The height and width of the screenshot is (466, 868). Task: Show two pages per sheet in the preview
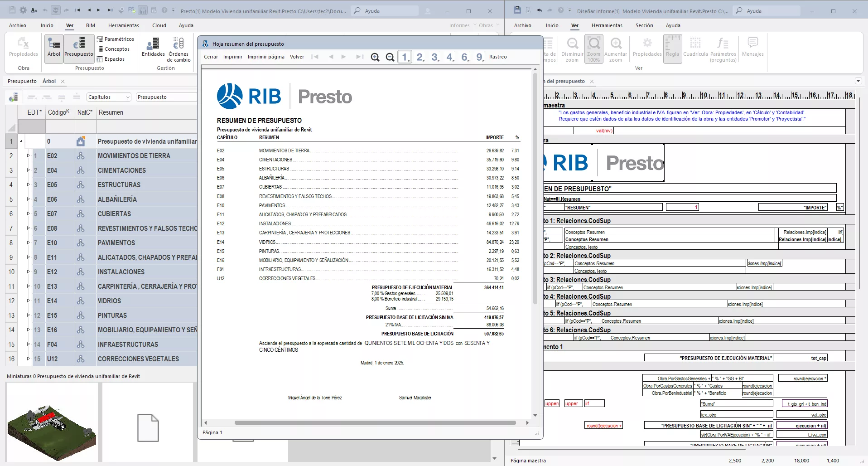[420, 57]
